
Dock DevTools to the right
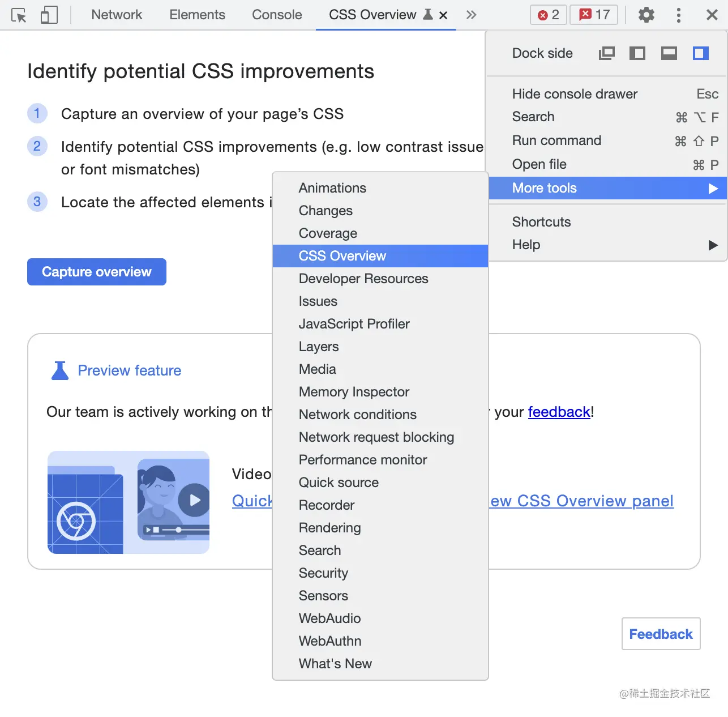coord(701,53)
